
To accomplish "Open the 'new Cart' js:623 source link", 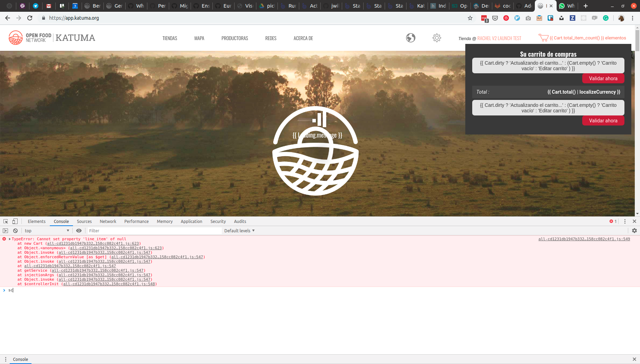I will pyautogui.click(x=93, y=243).
